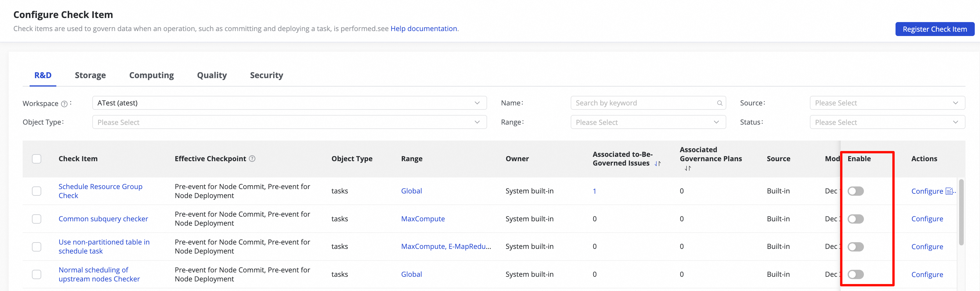
Task: Enable Schedule Resource Group Check toggle
Action: 855,191
